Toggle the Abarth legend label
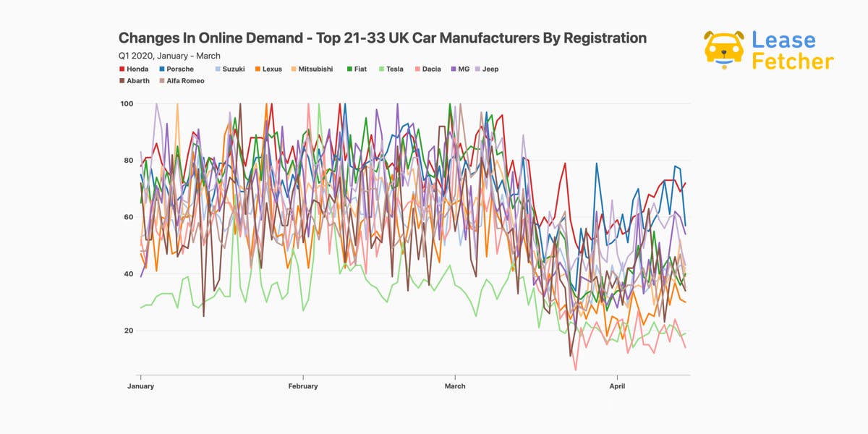 pos(138,81)
